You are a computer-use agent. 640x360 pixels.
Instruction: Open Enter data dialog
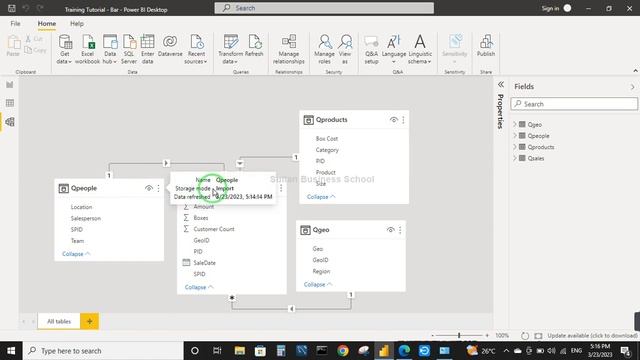click(x=147, y=49)
